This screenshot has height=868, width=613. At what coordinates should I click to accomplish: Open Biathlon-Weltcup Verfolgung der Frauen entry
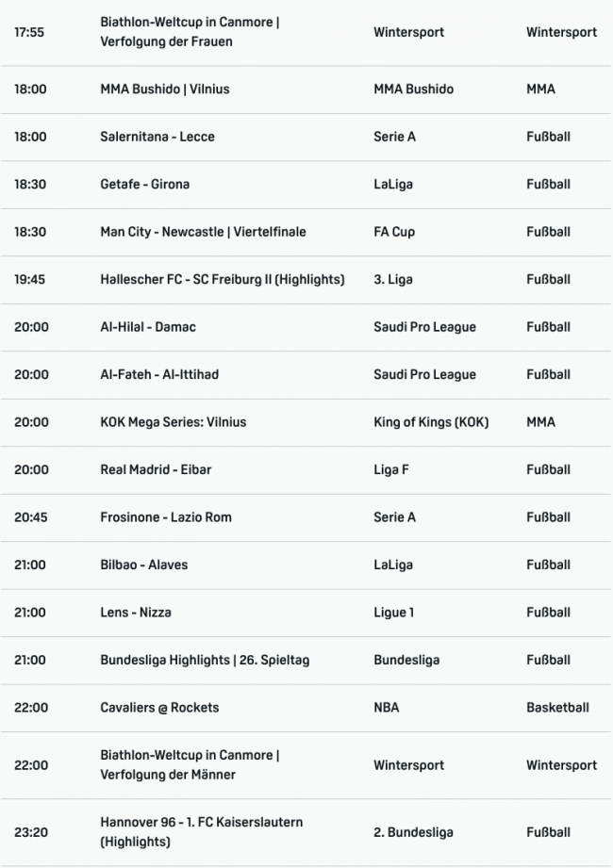pyautogui.click(x=190, y=32)
